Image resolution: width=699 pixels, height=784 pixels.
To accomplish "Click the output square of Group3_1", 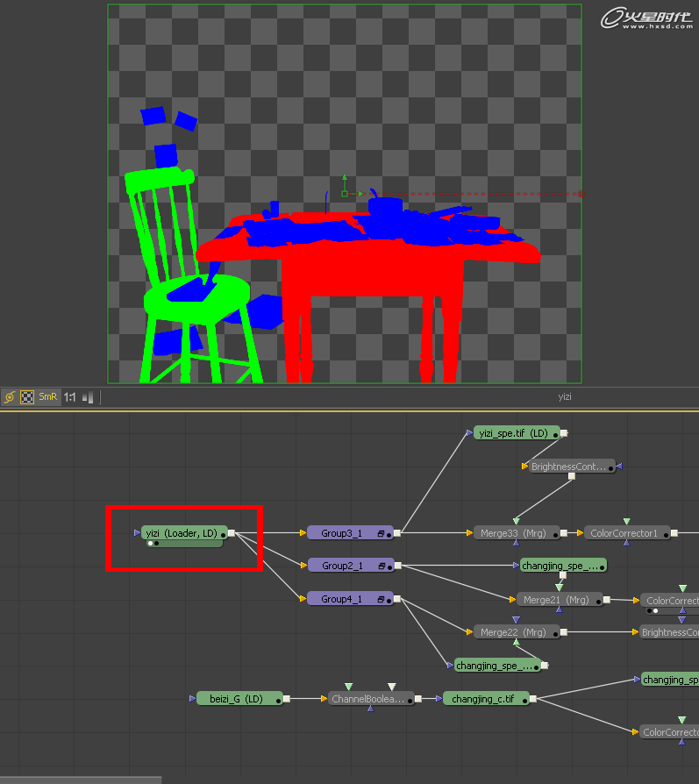I will click(397, 533).
